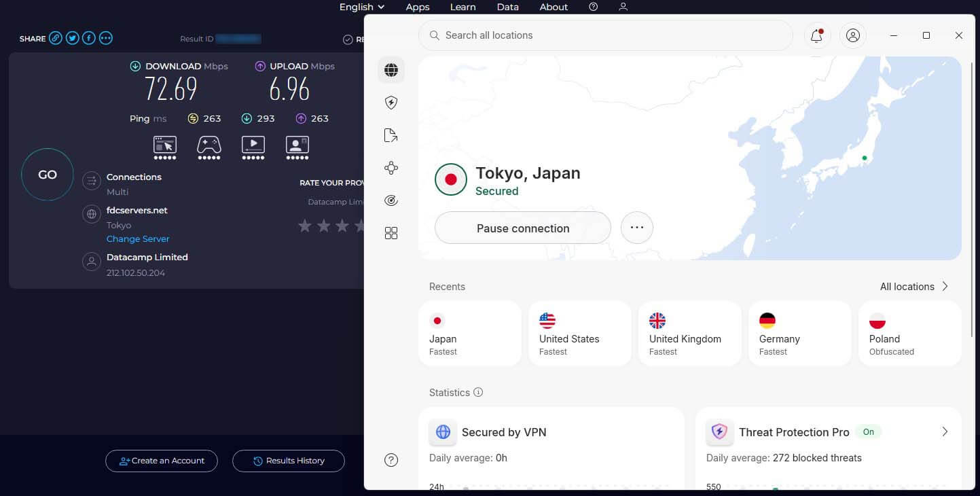This screenshot has width=980, height=496.
Task: Rate the provider with the first star
Action: coord(305,226)
